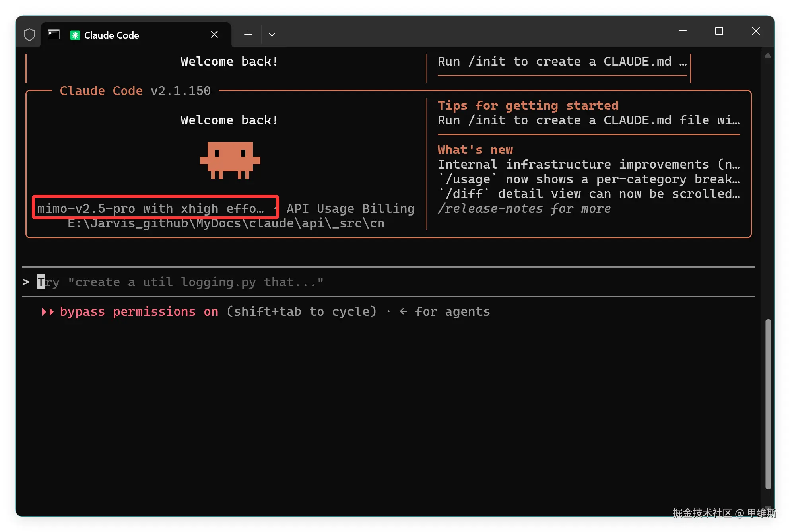The image size is (790, 532).
Task: Minimize the terminal window
Action: (x=683, y=31)
